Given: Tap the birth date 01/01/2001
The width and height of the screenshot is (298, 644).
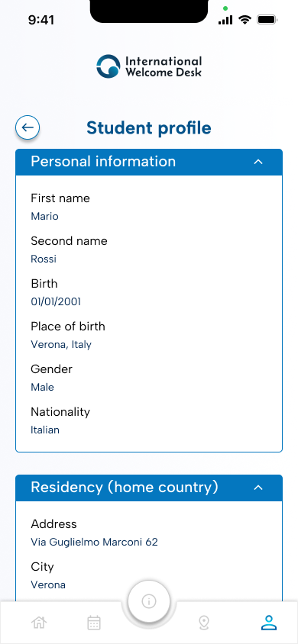Looking at the screenshot, I should pos(56,302).
